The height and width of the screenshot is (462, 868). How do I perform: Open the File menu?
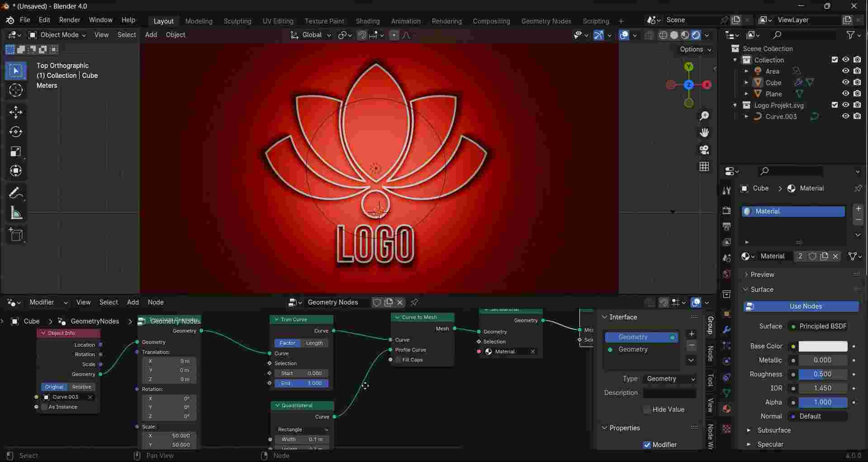(25, 20)
